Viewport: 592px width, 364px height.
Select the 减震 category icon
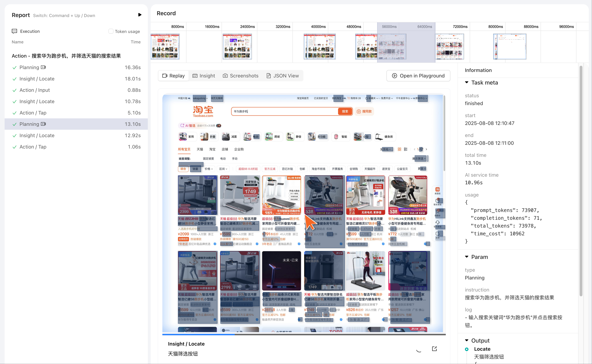[226, 136]
